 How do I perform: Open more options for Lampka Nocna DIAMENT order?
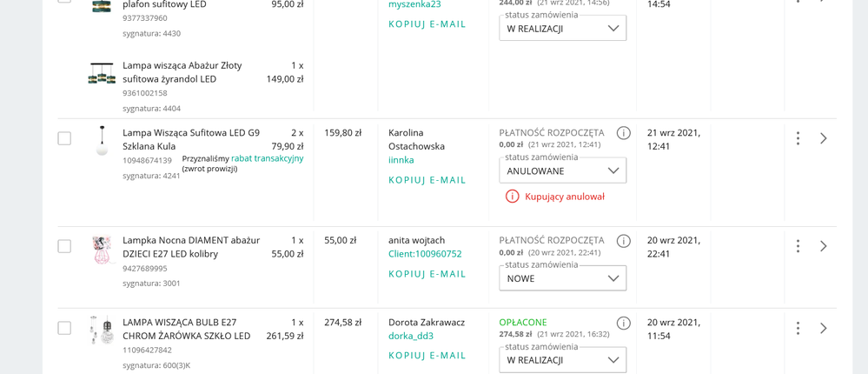[797, 246]
